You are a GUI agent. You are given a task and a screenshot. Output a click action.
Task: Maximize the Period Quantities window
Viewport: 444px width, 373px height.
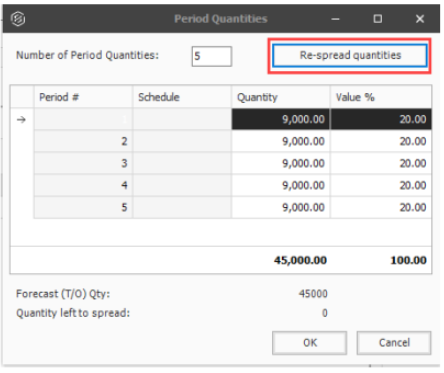coord(378,19)
